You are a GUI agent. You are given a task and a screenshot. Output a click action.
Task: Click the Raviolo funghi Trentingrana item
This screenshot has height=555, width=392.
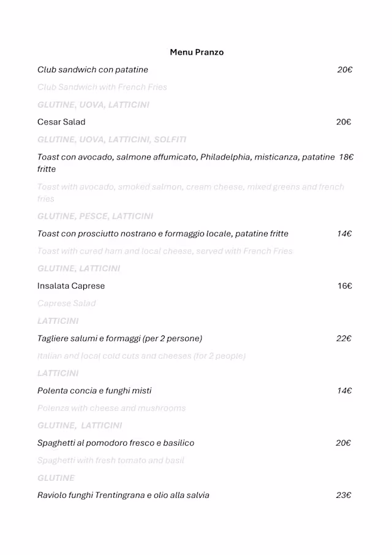[123, 495]
